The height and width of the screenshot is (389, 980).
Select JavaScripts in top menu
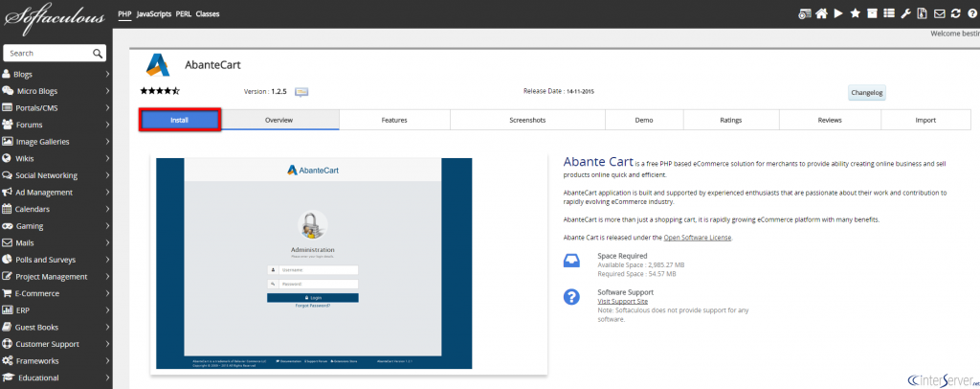154,13
